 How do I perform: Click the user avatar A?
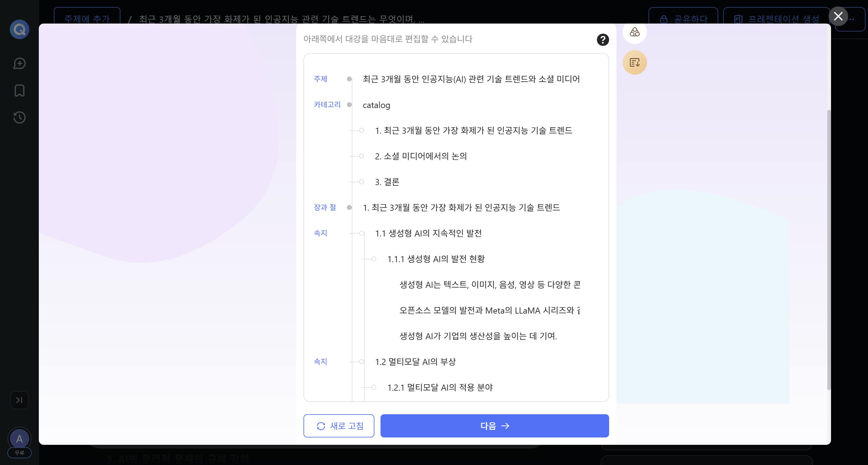click(x=20, y=438)
